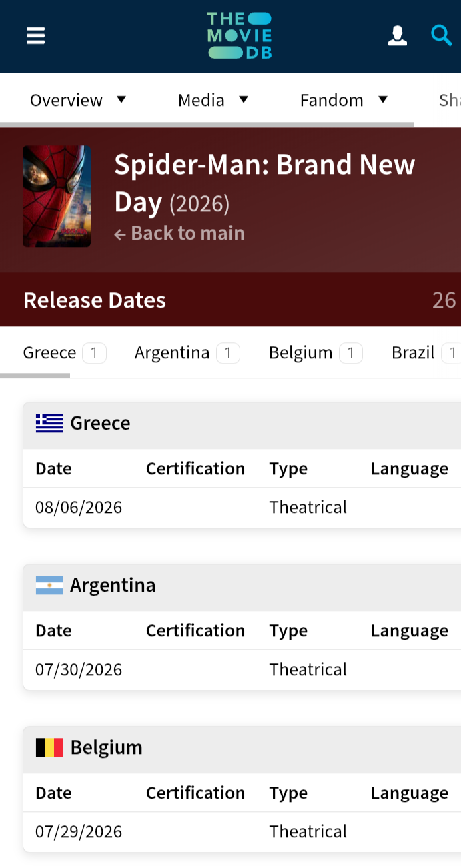Expand the Media dropdown menu
This screenshot has height=868, width=461.
coord(213,100)
